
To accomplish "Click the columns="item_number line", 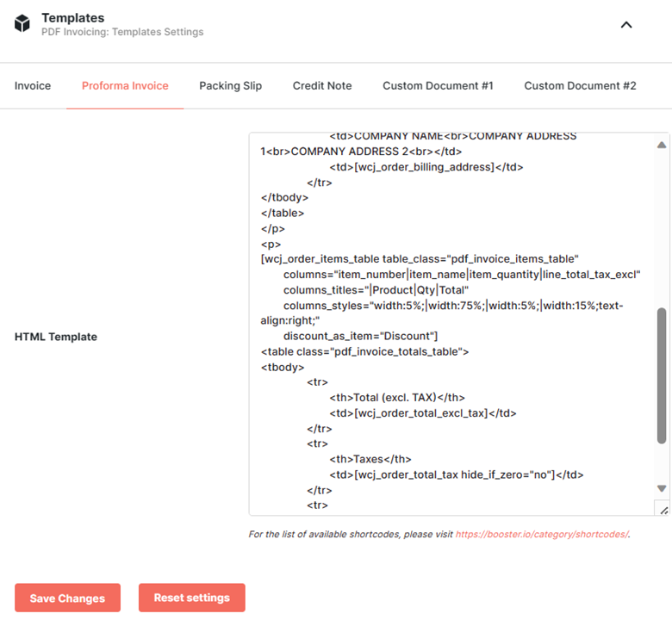I will click(x=462, y=275).
